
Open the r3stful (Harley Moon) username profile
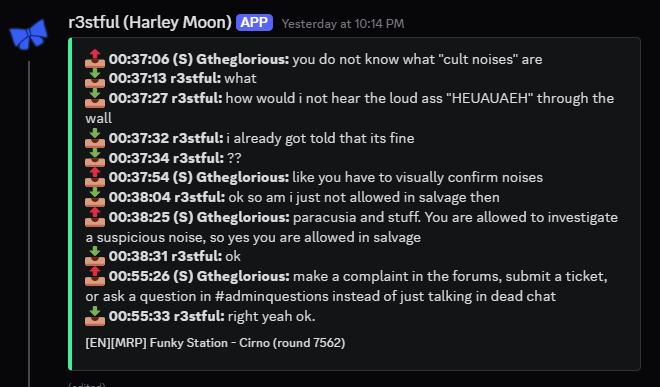click(x=150, y=22)
